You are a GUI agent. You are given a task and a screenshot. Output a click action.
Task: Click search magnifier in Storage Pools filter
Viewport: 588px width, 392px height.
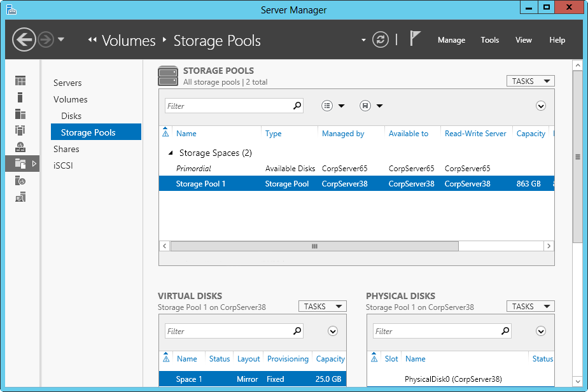(x=297, y=106)
